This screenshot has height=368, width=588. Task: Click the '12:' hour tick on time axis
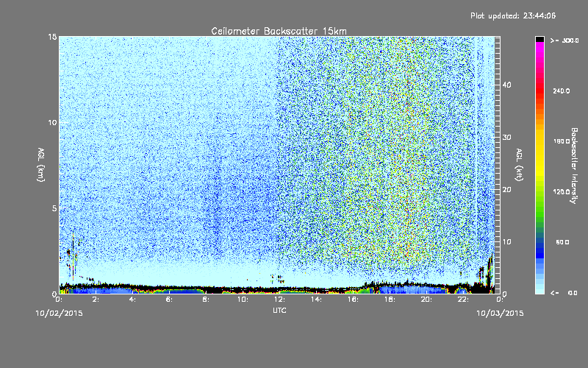click(x=279, y=300)
